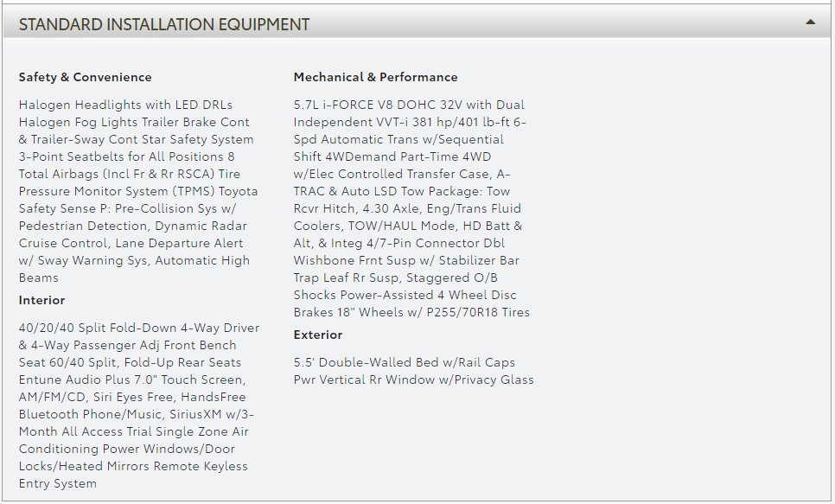Click the 40/20/40 Split Fold-Down seat line

click(138, 328)
